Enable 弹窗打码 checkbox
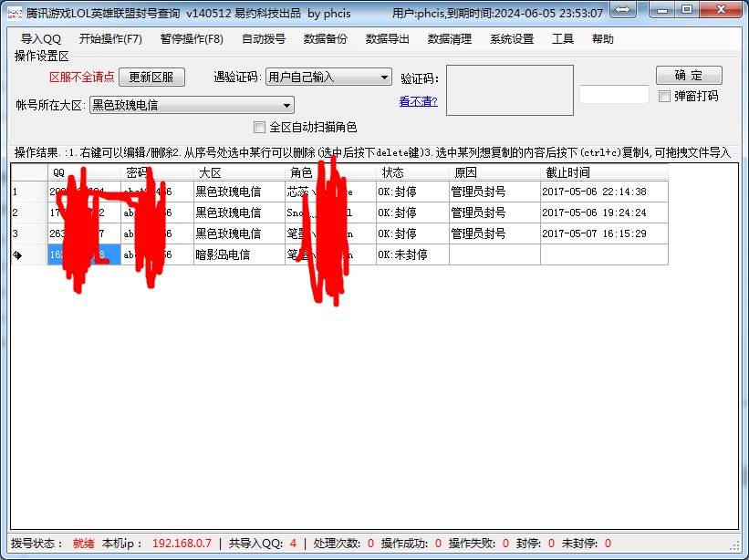 point(664,96)
